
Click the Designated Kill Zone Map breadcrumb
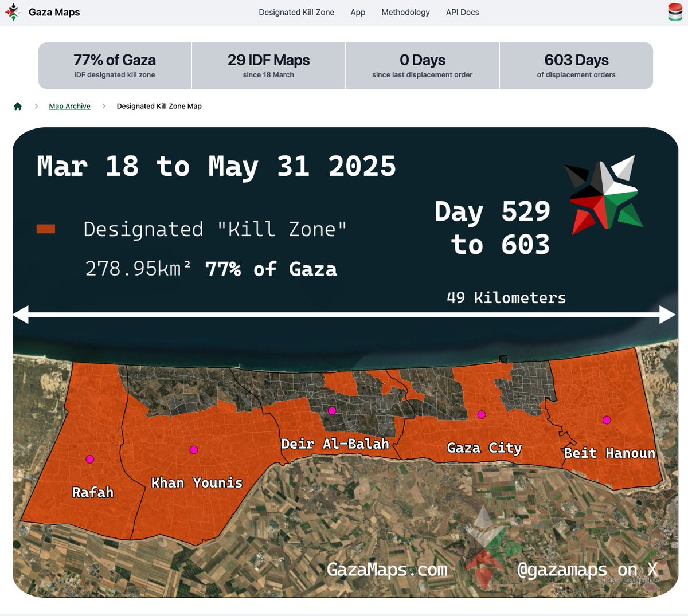pyautogui.click(x=159, y=106)
